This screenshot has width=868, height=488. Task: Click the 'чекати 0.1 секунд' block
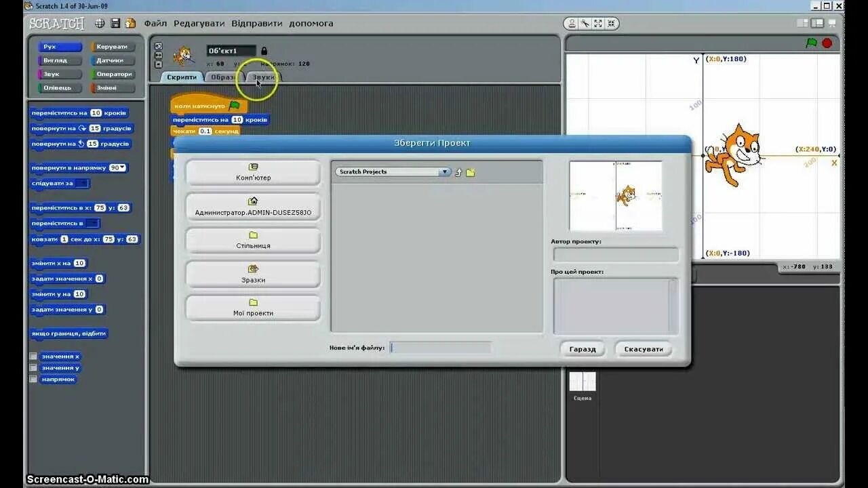coord(205,131)
